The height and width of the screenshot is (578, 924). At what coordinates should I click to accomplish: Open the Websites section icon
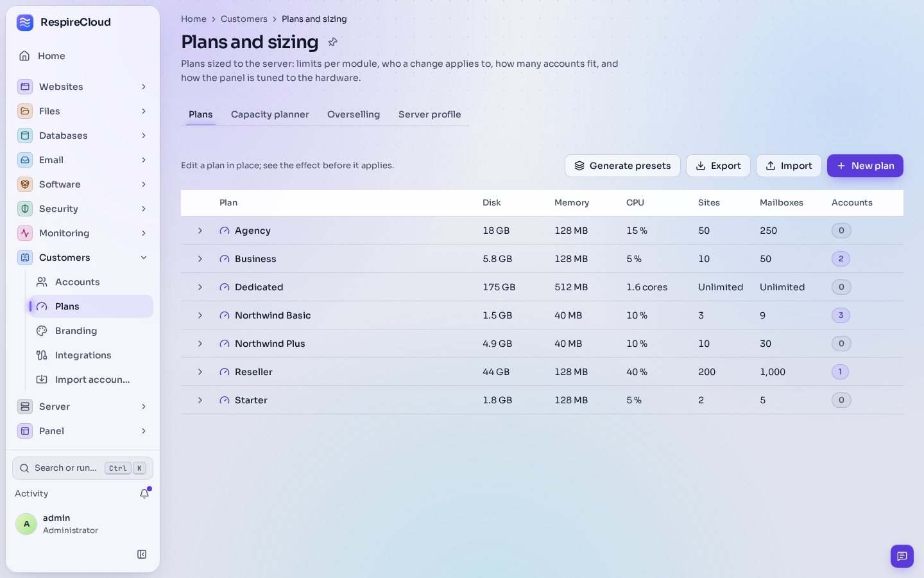click(25, 87)
